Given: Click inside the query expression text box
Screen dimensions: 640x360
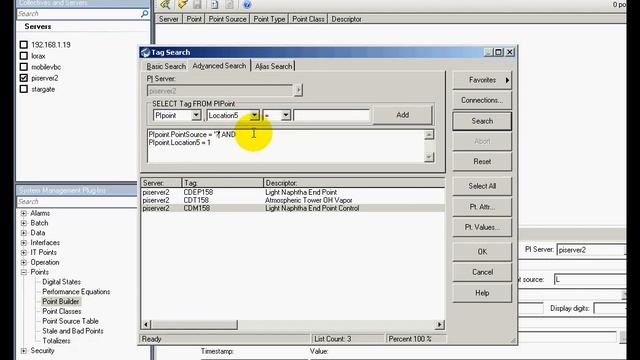Looking at the screenshot, I should [x=286, y=146].
